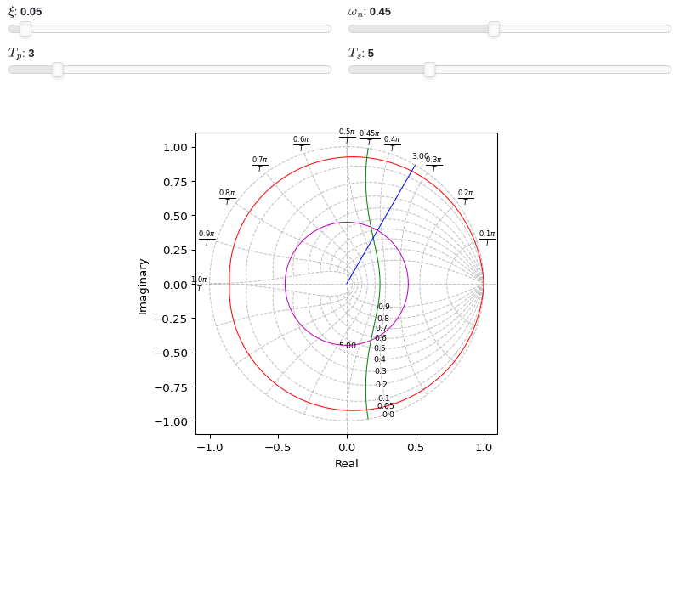Click the damping label 0.05 near the bottom

(386, 406)
